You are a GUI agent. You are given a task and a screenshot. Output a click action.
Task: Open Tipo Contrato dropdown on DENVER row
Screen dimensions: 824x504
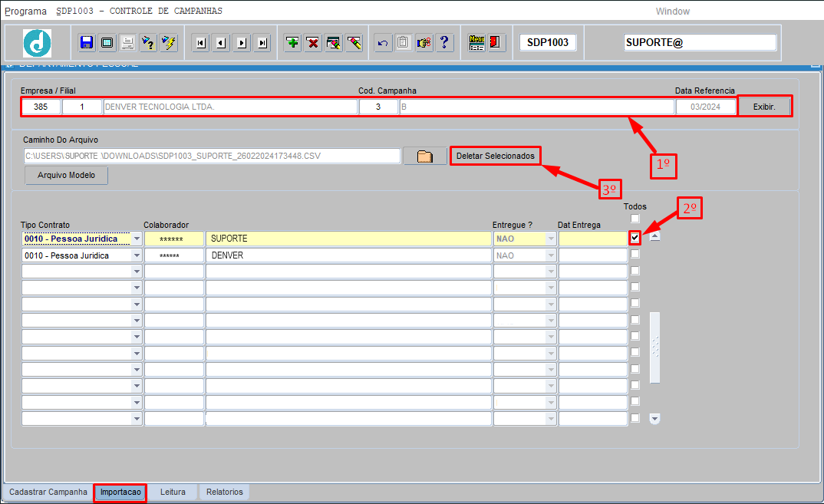[x=137, y=255]
